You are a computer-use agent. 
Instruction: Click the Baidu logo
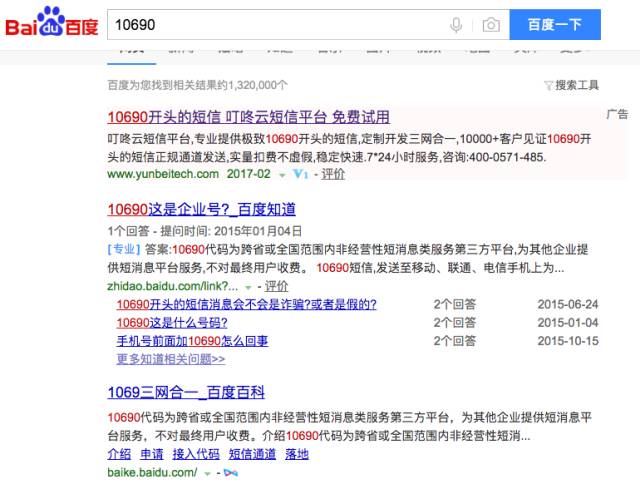tap(51, 22)
